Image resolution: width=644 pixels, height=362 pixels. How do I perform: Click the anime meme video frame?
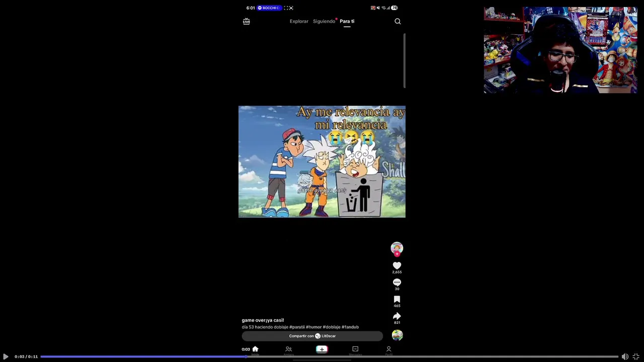pos(322,161)
